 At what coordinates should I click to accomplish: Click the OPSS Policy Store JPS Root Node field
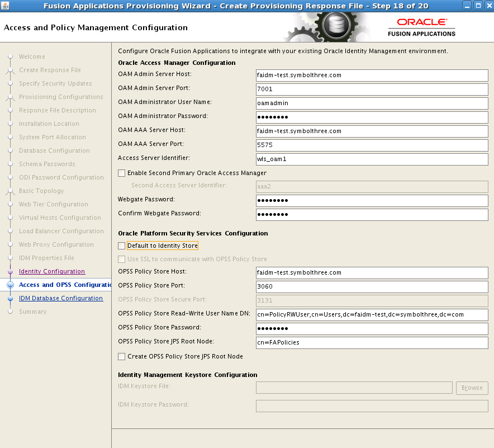coord(372,342)
